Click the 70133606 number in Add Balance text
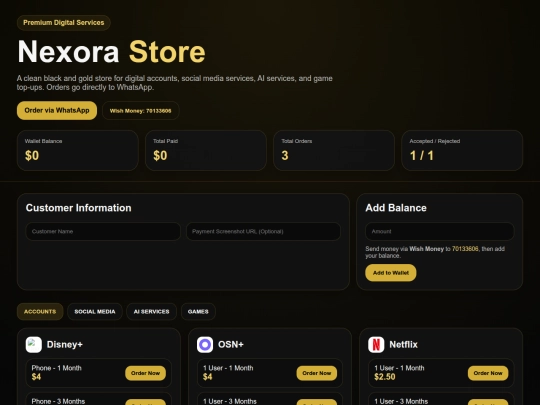 [x=465, y=249]
